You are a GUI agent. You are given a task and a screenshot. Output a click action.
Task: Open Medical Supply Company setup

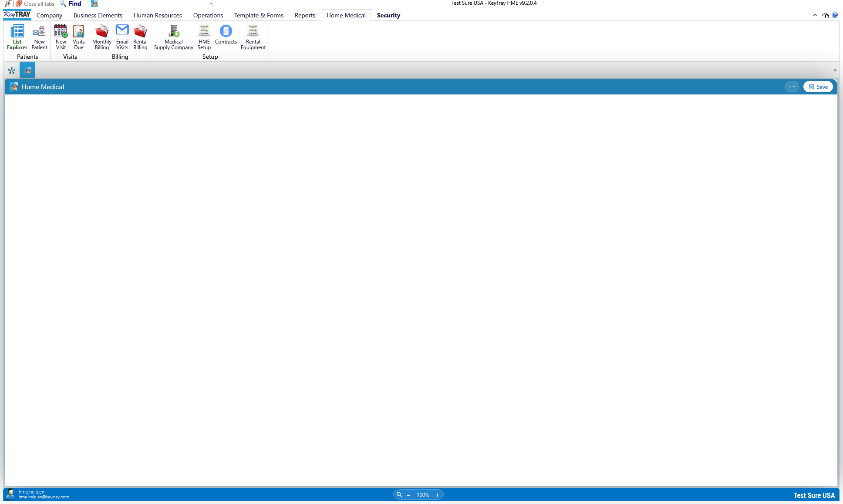tap(174, 37)
